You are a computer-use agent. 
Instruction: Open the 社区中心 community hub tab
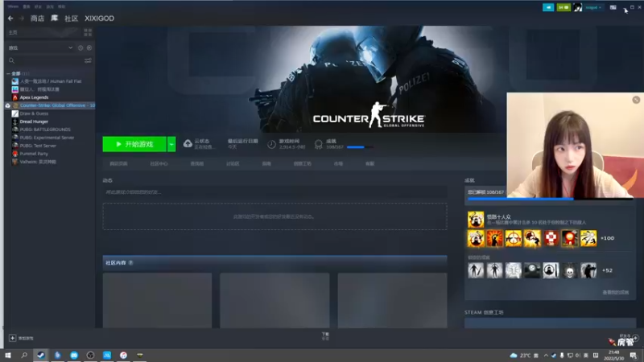coord(159,164)
